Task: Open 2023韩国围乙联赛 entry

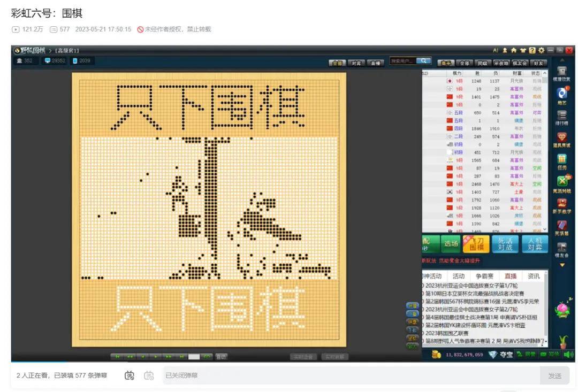Action: tap(446, 333)
